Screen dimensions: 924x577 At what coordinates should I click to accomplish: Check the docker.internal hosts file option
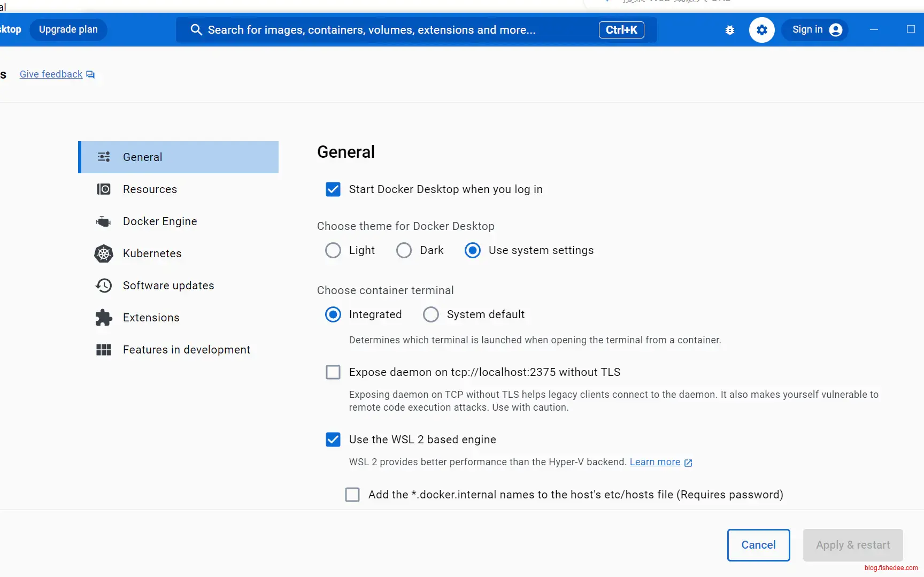tap(352, 495)
